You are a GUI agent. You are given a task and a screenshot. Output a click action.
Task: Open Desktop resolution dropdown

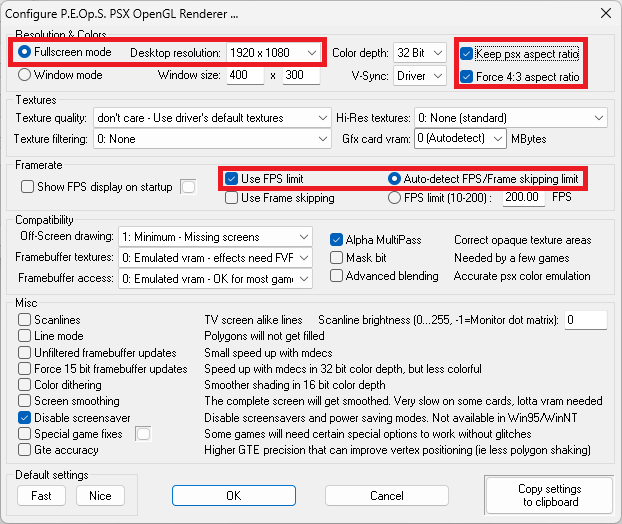pyautogui.click(x=273, y=53)
